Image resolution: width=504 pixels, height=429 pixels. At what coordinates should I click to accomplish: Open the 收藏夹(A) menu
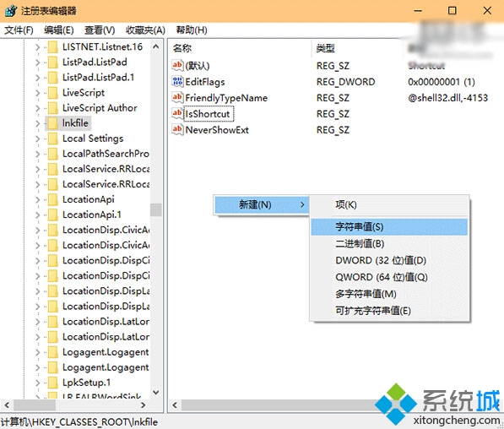pos(145,30)
